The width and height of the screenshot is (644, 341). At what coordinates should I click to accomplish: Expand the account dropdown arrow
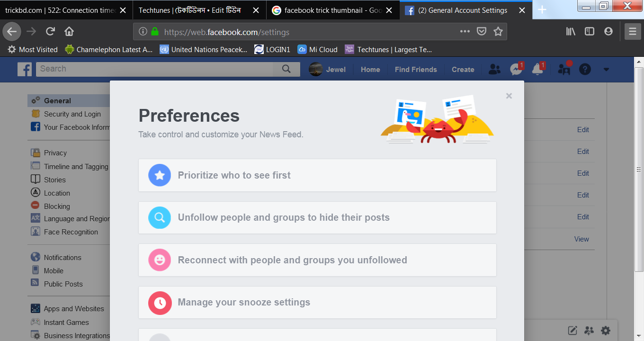[606, 70]
